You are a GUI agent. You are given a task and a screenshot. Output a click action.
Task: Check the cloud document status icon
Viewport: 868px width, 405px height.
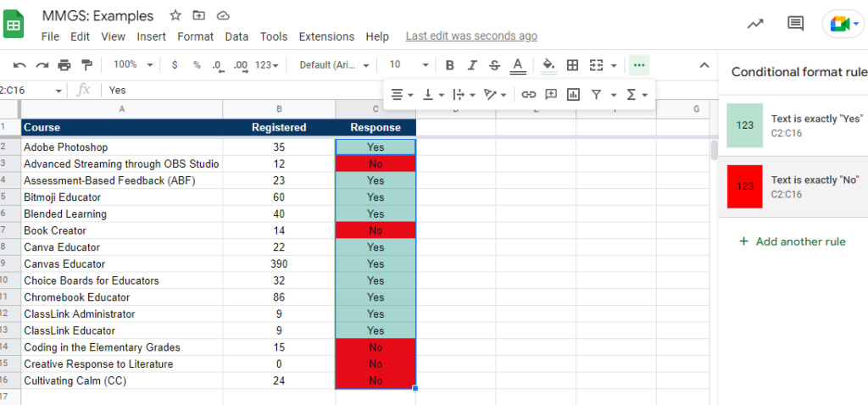tap(223, 15)
